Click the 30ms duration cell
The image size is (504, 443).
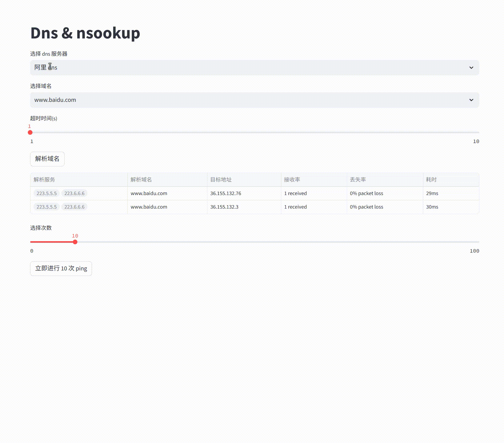(x=451, y=207)
